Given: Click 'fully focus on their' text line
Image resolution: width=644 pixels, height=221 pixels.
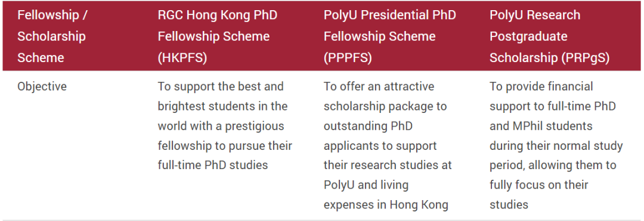Looking at the screenshot, I should pyautogui.click(x=539, y=185).
